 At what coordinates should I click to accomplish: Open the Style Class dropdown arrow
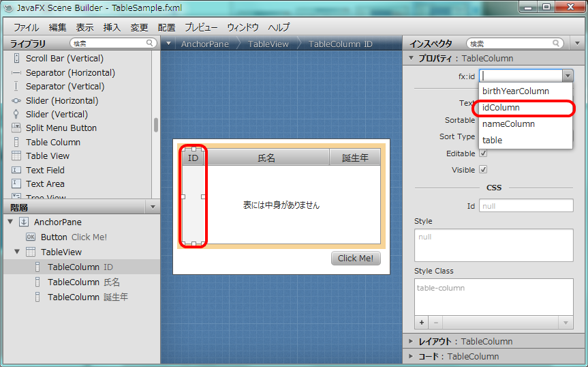pos(566,323)
